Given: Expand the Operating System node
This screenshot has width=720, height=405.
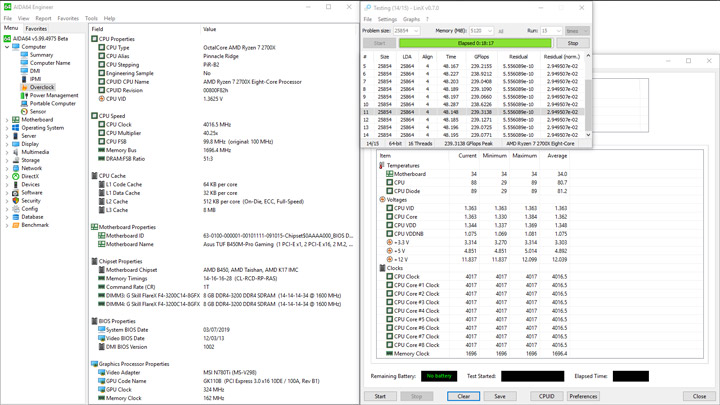Looking at the screenshot, I should click(x=7, y=128).
